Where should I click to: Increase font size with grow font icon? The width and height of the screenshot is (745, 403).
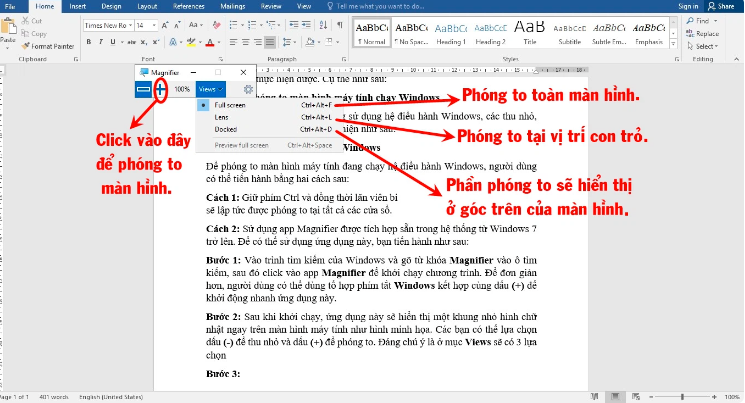165,25
